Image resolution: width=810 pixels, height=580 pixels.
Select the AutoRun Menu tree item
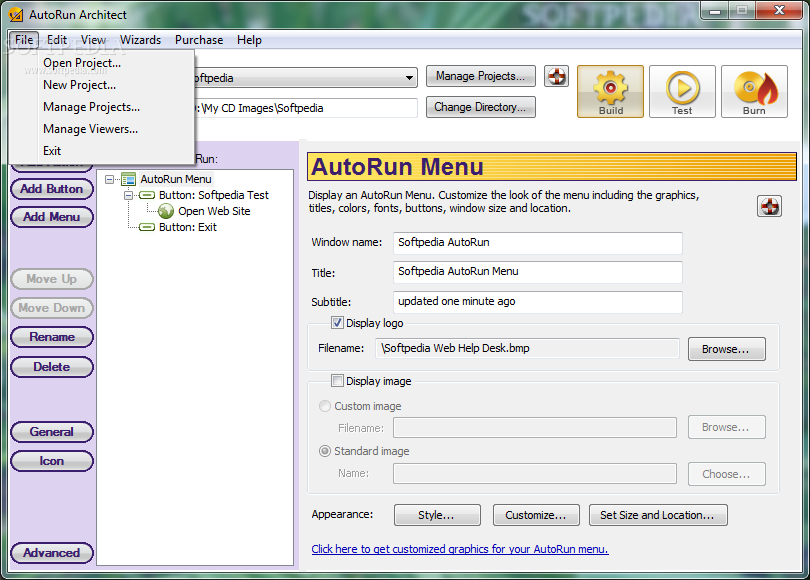click(176, 179)
